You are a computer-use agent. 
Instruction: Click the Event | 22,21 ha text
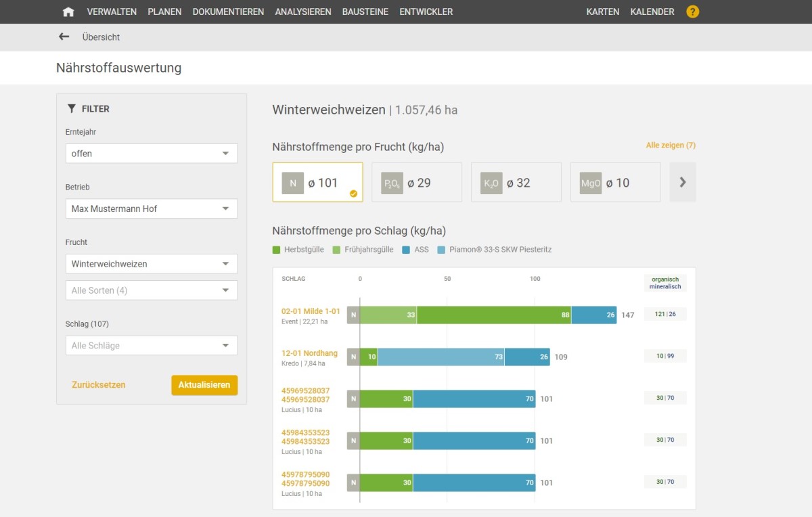click(304, 322)
